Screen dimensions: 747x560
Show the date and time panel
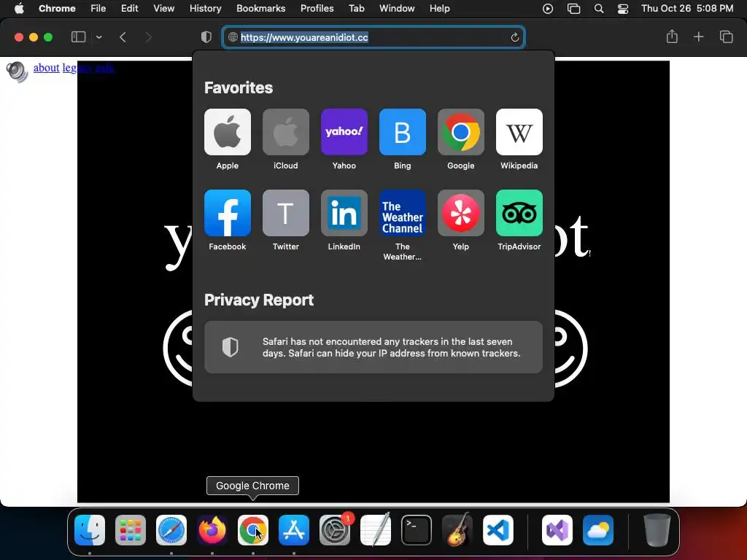coord(687,8)
